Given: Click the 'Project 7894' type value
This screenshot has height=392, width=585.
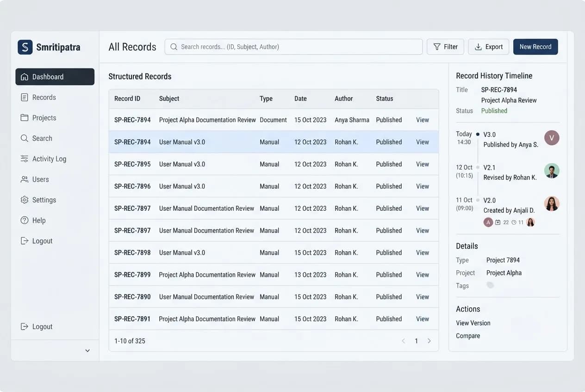Looking at the screenshot, I should click(x=503, y=260).
